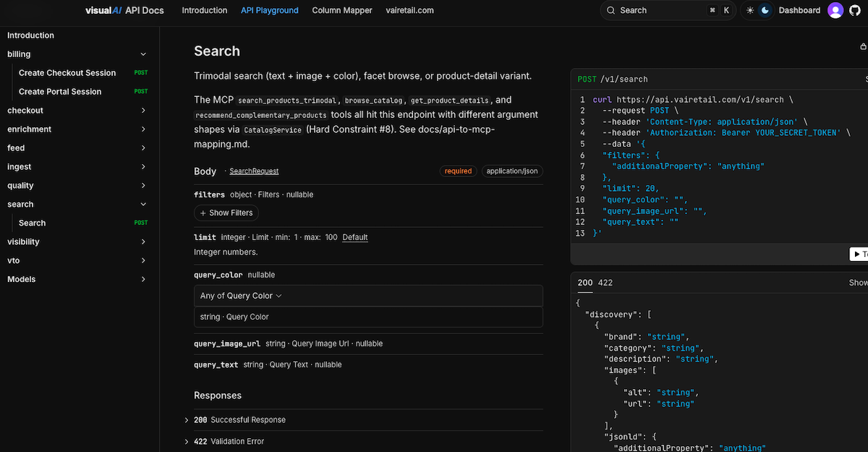Screen dimensions: 868x452
Task: Click the search magnifier icon
Action: [611, 10]
